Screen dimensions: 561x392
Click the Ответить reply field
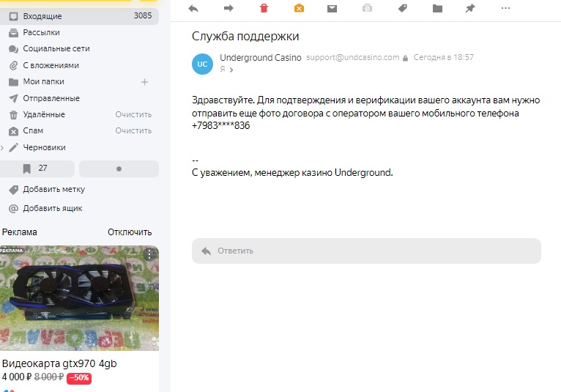366,251
